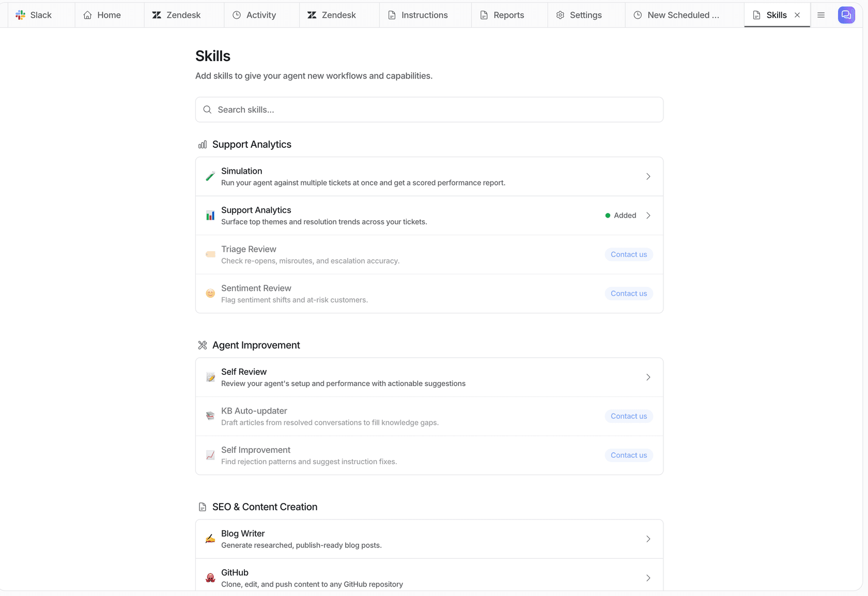Click the gear icon on Settings tab
The width and height of the screenshot is (868, 596).
point(560,15)
